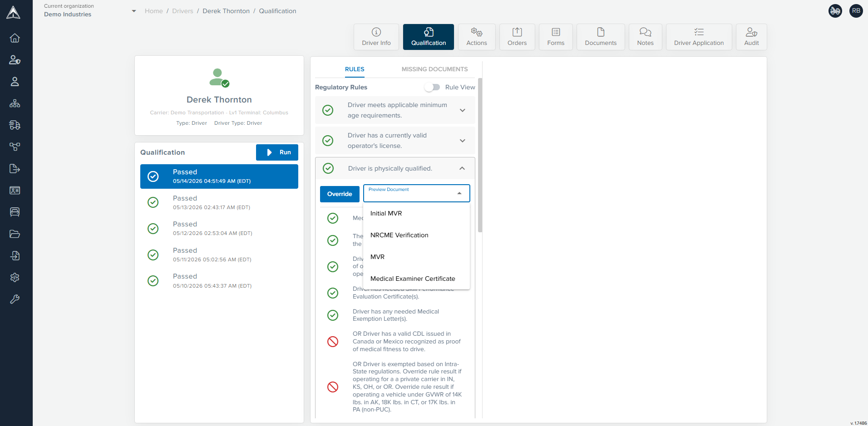Click Derek Thornton's driver avatar icon
This screenshot has width=868, height=426.
tap(219, 78)
